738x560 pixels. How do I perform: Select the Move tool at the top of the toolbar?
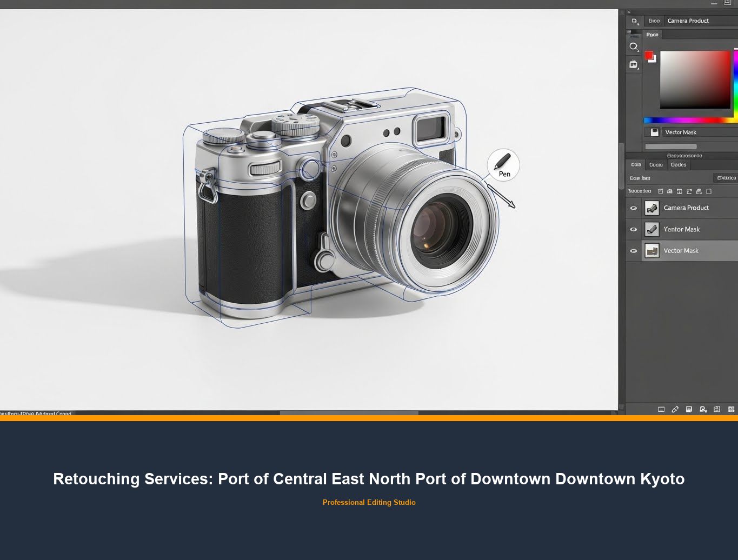(634, 21)
